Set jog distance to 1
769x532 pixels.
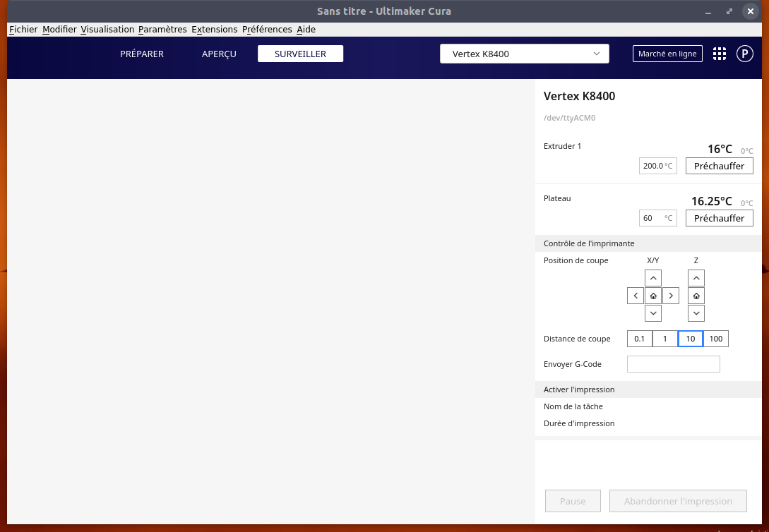tap(665, 339)
